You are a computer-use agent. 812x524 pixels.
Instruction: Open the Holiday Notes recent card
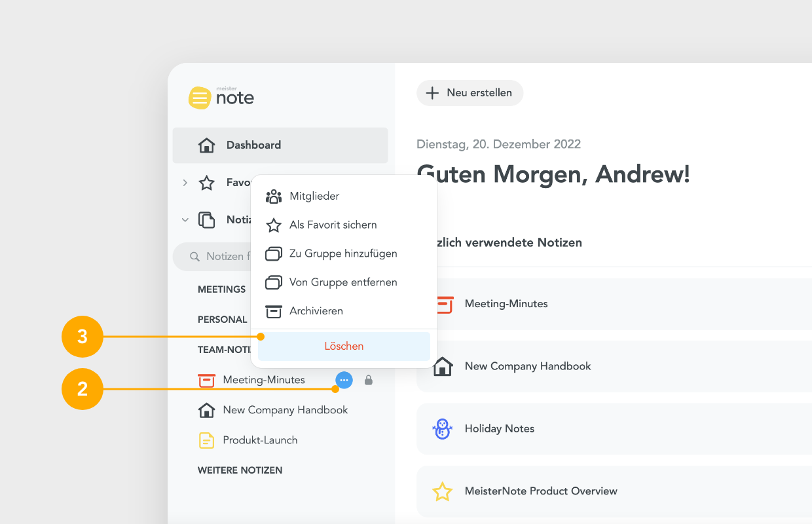coord(614,429)
